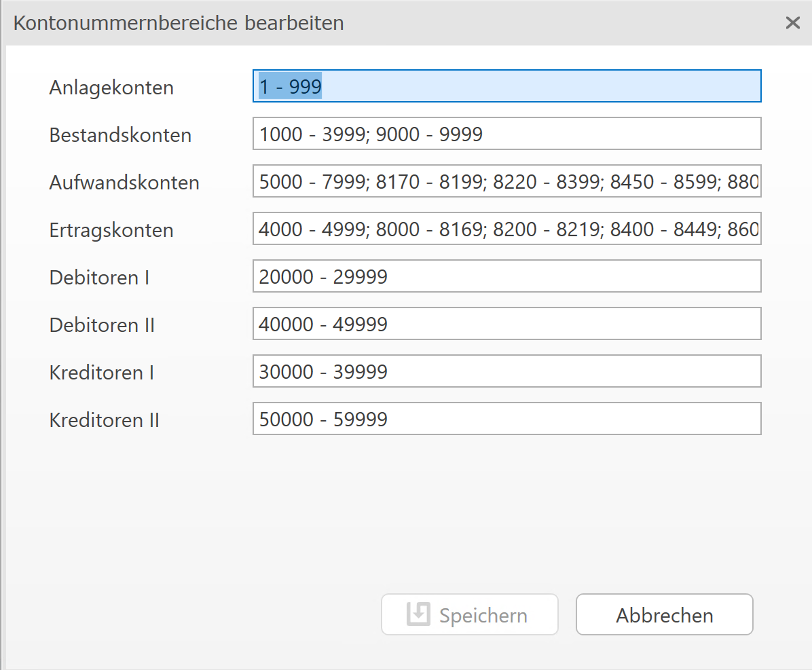Viewport: 812px width, 670px height.
Task: Select the Aufwandskonten label
Action: [x=124, y=183]
